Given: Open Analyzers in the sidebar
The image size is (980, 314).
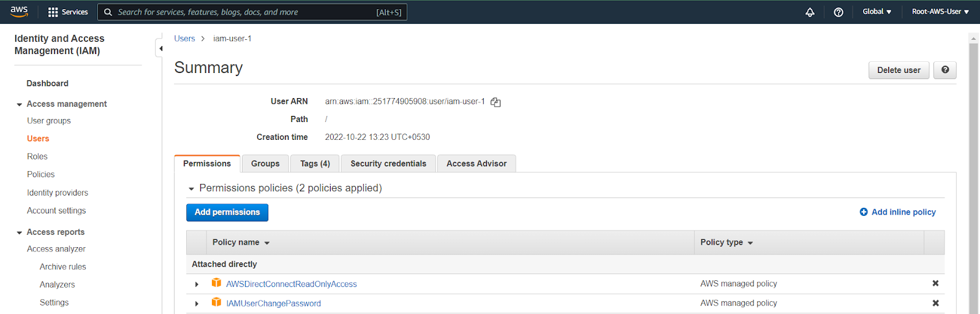Looking at the screenshot, I should [58, 285].
